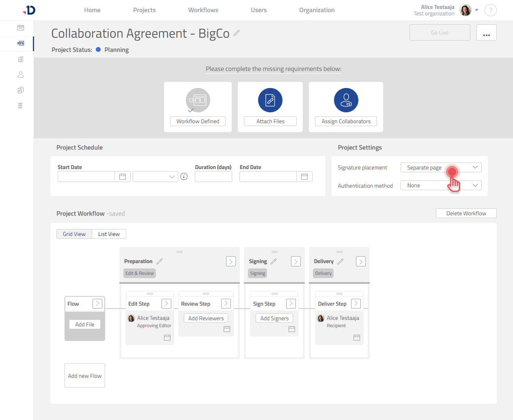Edit the Preparation stage name pencil
The height and width of the screenshot is (420, 513).
(x=160, y=261)
